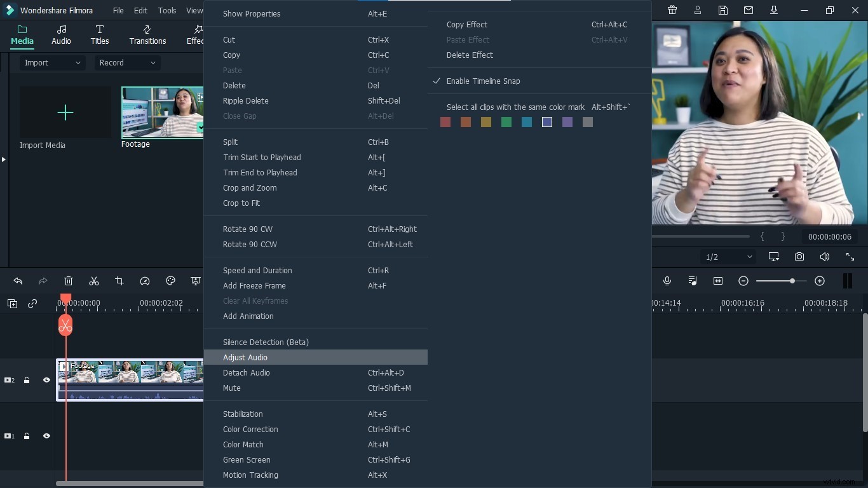The height and width of the screenshot is (488, 868).
Task: Select the Footage thumbnail in media library
Action: click(x=162, y=112)
